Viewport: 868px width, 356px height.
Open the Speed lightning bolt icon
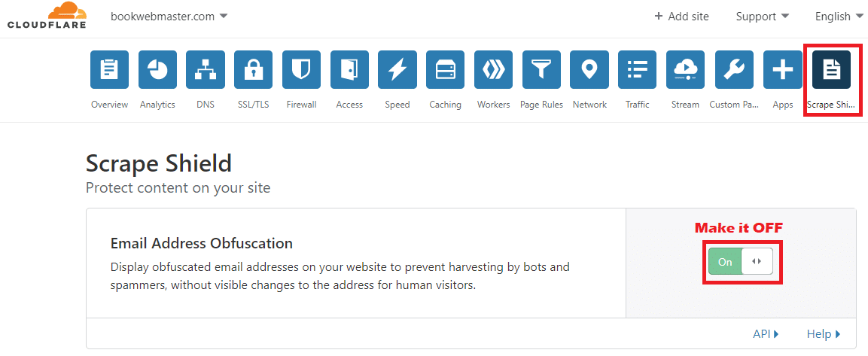pos(397,70)
